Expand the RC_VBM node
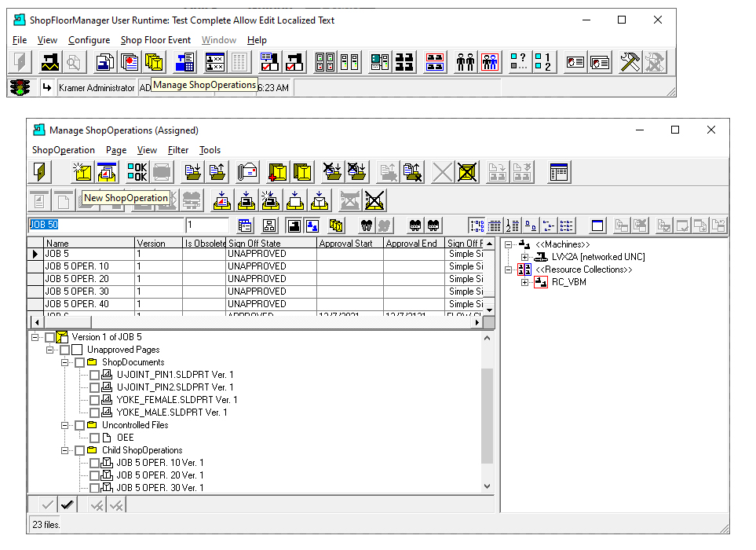Image resolution: width=756 pixels, height=550 pixels. tap(524, 282)
